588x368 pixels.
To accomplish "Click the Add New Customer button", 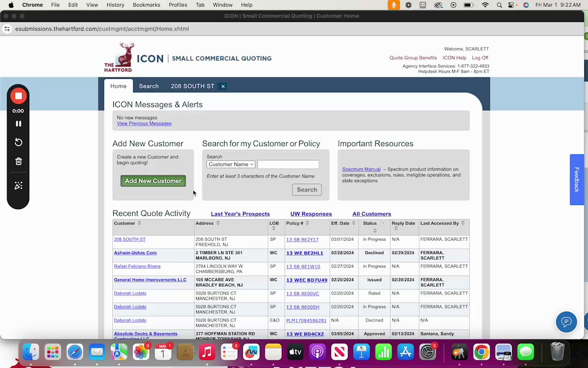I will [153, 180].
